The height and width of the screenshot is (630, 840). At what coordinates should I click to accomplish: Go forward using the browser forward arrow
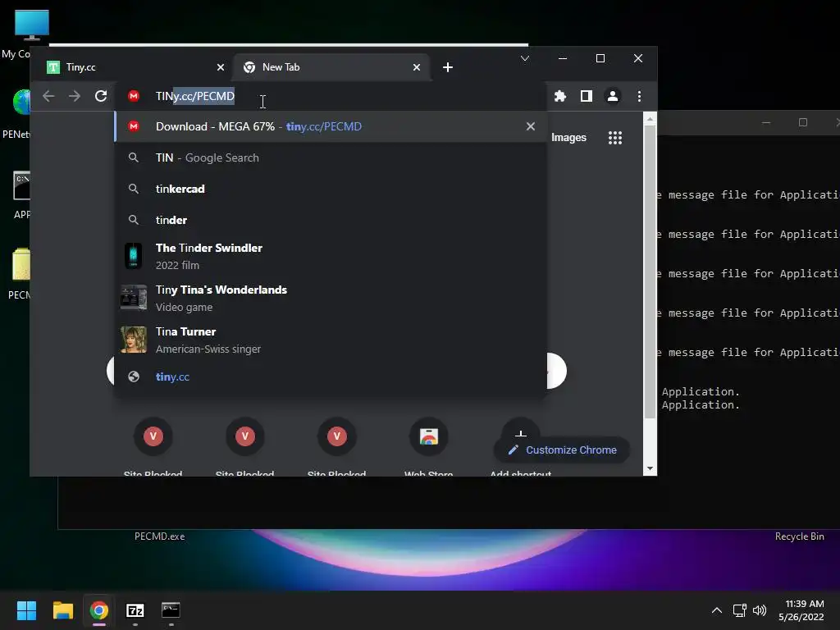[x=75, y=96]
